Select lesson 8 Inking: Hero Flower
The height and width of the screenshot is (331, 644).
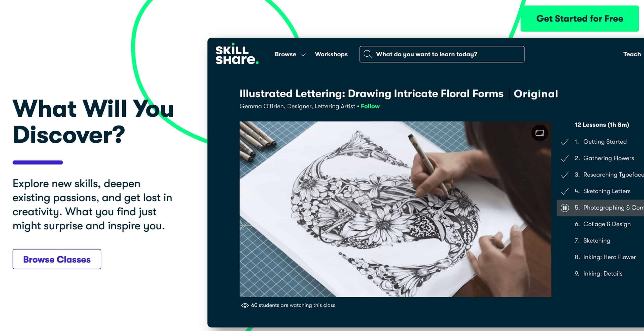click(x=605, y=257)
